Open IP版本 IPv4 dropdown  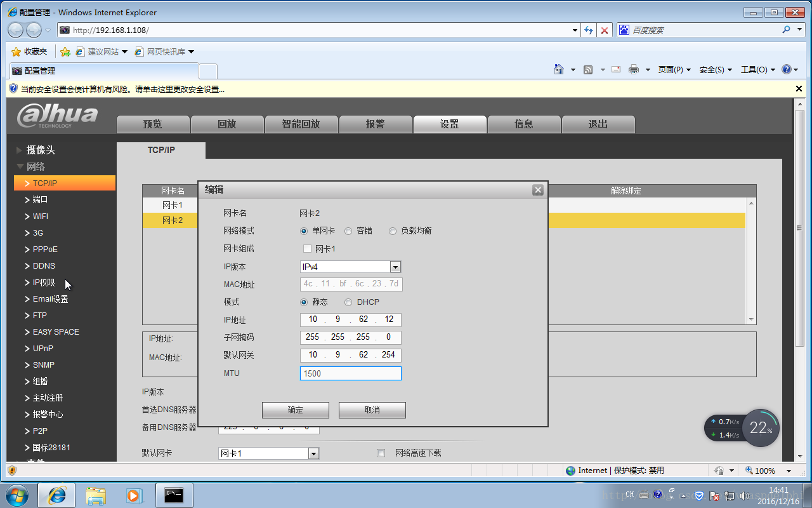[x=395, y=267]
